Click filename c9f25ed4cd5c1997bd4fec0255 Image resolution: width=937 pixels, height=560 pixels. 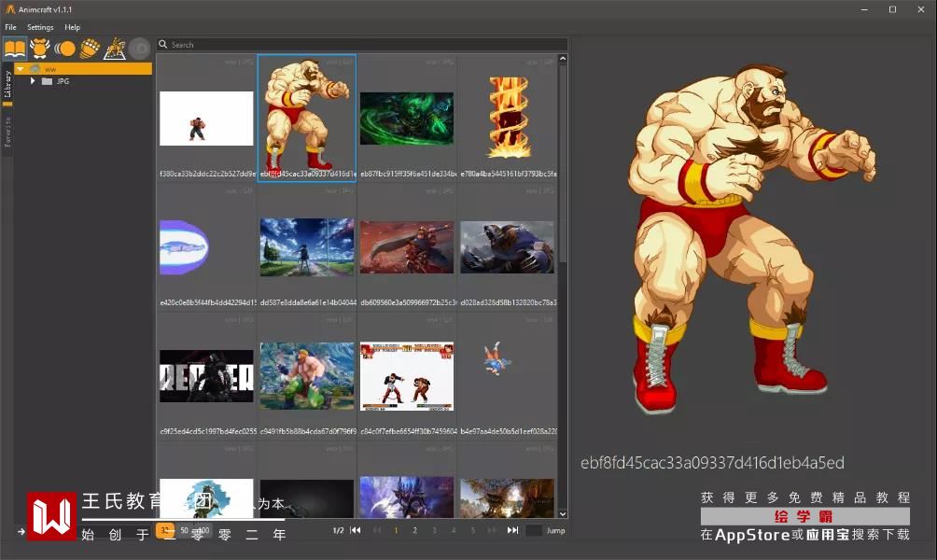pos(208,431)
